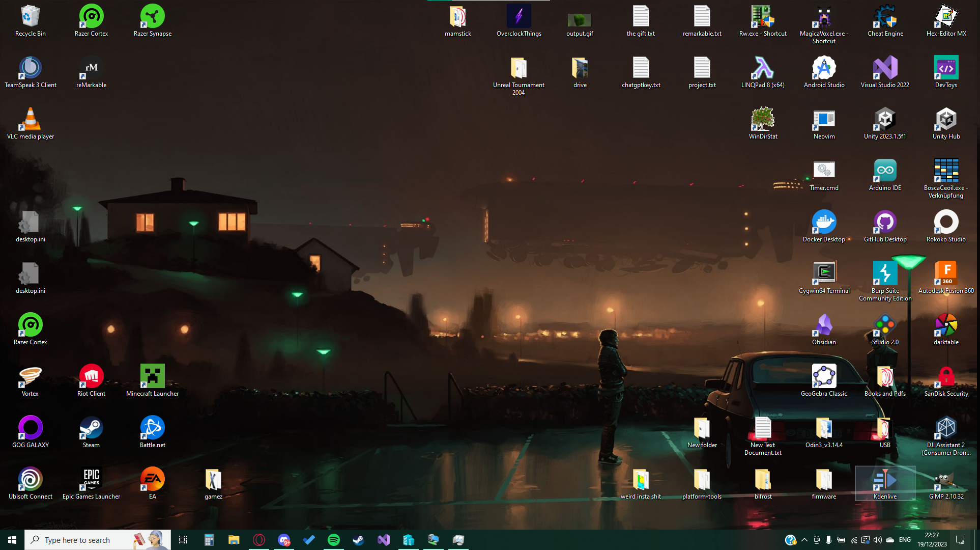Select the GOG GALAXY icon
980x550 pixels.
pos(30,432)
